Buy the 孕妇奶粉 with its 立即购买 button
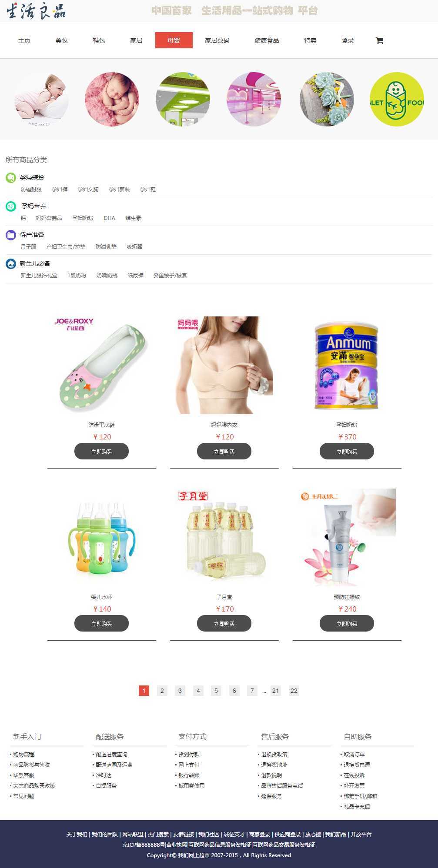 [347, 451]
